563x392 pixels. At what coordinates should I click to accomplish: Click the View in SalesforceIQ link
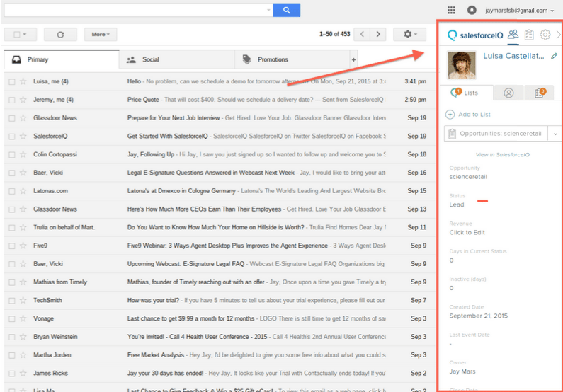coord(502,154)
